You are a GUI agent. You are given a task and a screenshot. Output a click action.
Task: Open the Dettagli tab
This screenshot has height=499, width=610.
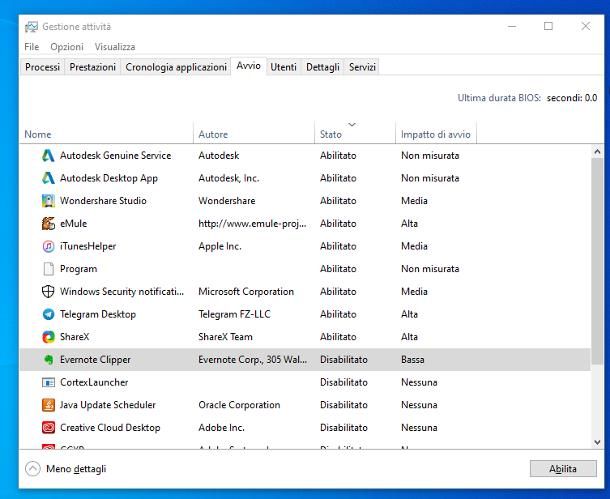coord(323,67)
